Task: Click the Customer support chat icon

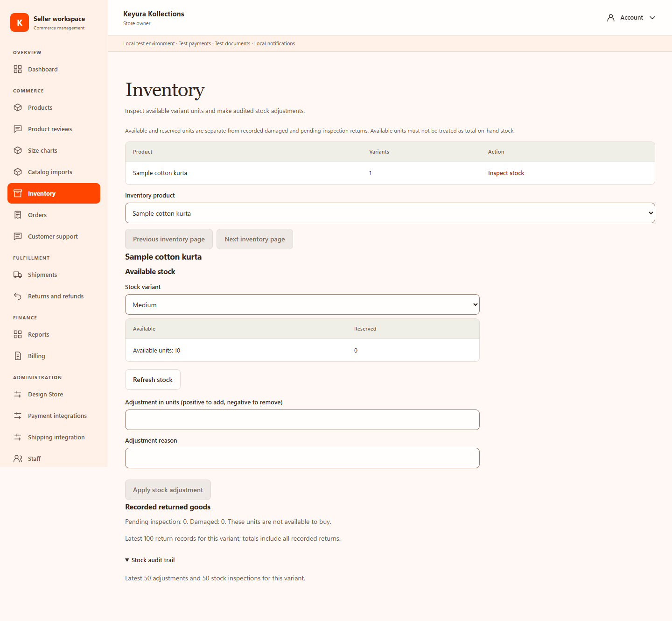Action: (18, 236)
